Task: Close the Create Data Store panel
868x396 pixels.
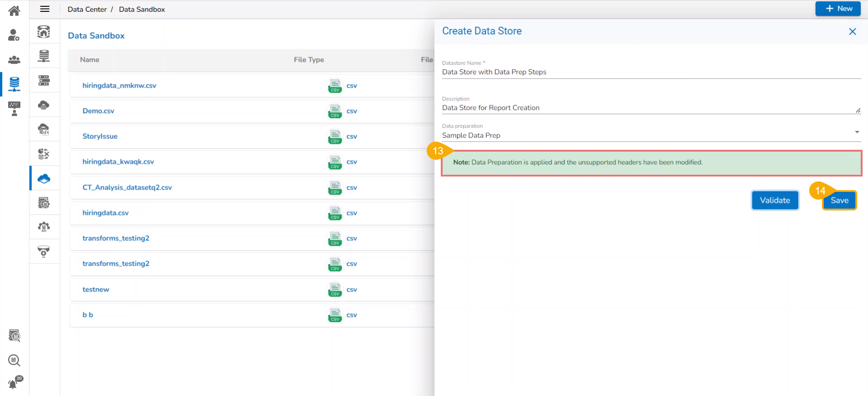Action: coord(852,31)
